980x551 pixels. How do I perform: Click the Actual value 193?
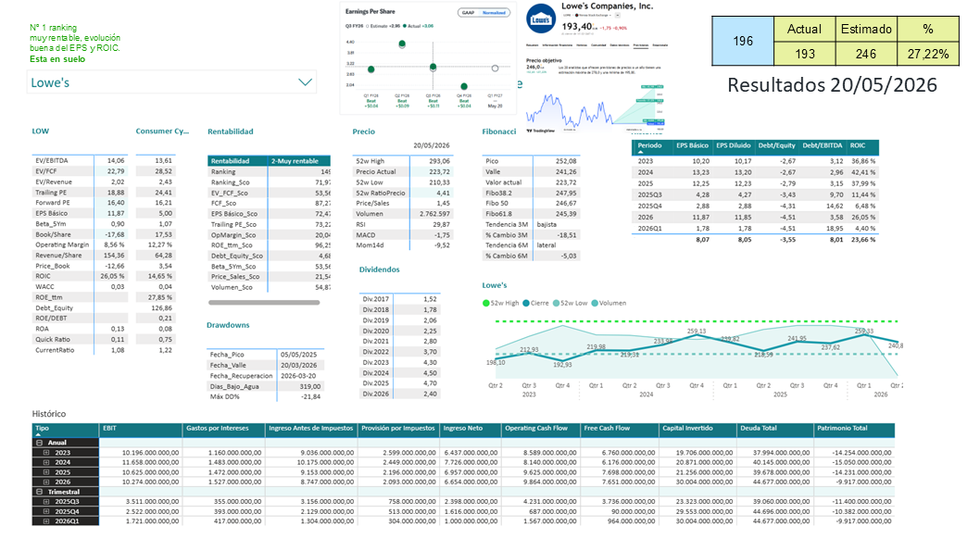click(805, 55)
